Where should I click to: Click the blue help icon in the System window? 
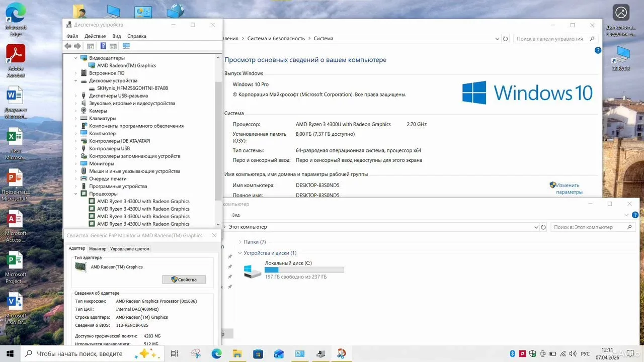point(598,50)
